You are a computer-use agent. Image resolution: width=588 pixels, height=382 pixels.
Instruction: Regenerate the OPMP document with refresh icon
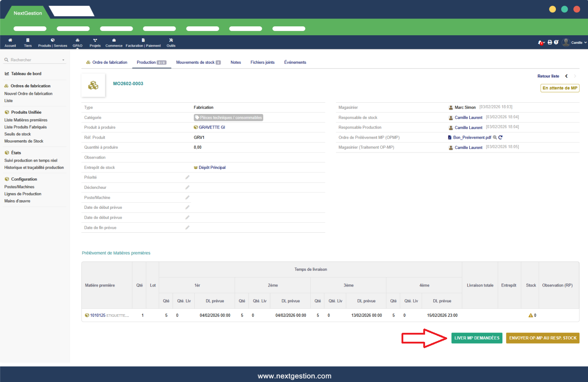click(500, 138)
